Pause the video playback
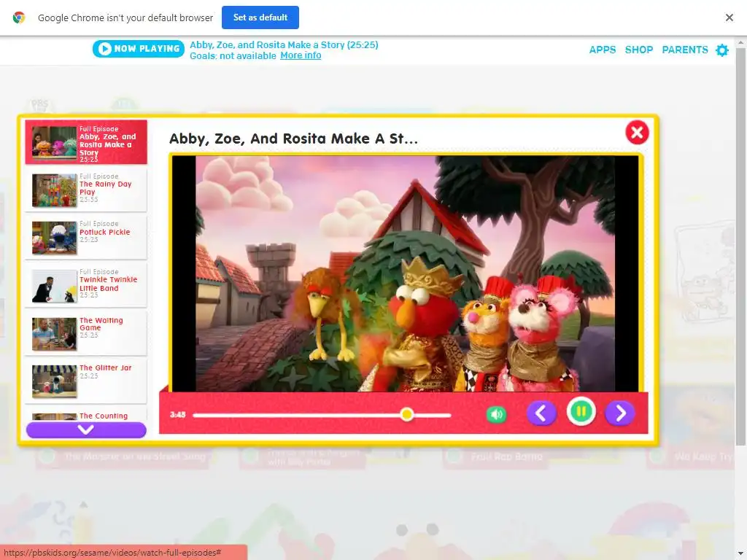747x560 pixels. pyautogui.click(x=581, y=411)
